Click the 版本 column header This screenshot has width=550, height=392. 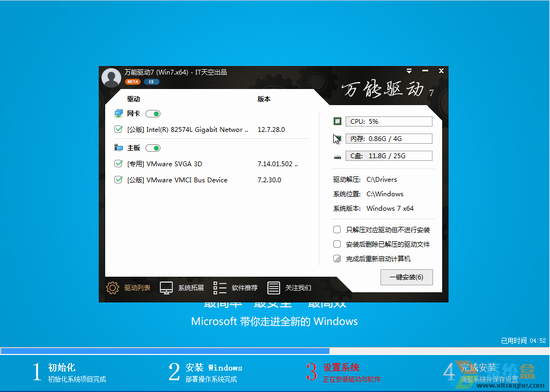pos(264,99)
